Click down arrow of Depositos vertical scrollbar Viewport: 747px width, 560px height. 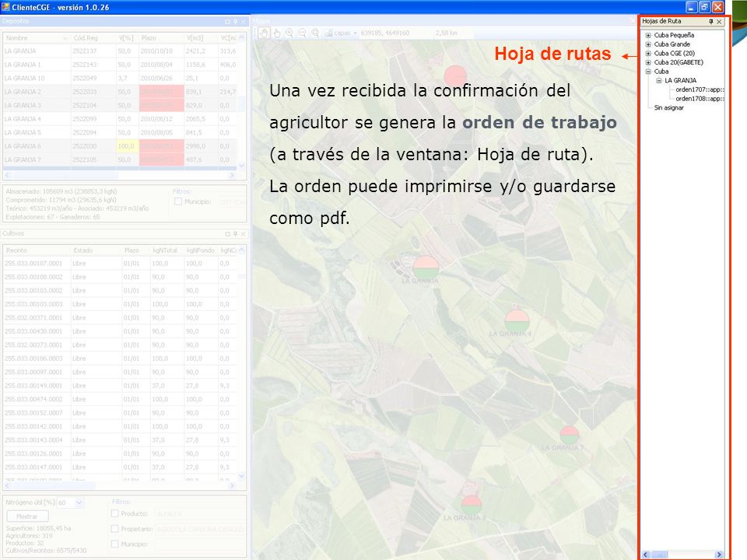tap(241, 166)
